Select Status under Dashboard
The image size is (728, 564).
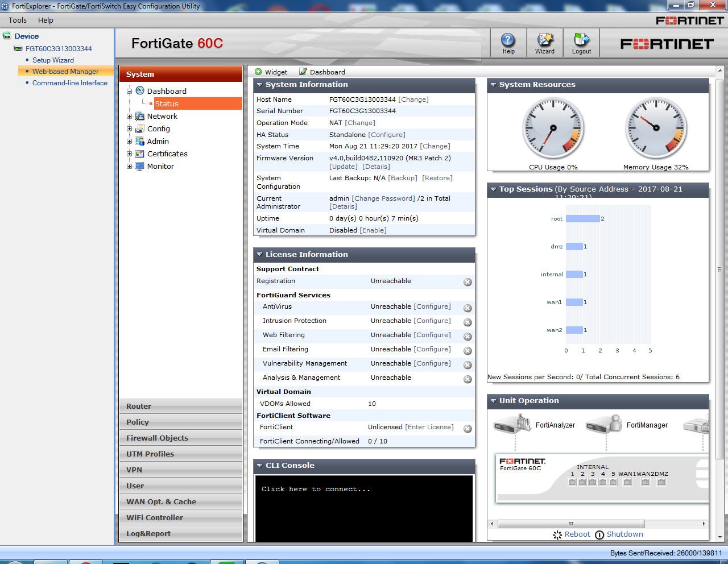coord(198,103)
